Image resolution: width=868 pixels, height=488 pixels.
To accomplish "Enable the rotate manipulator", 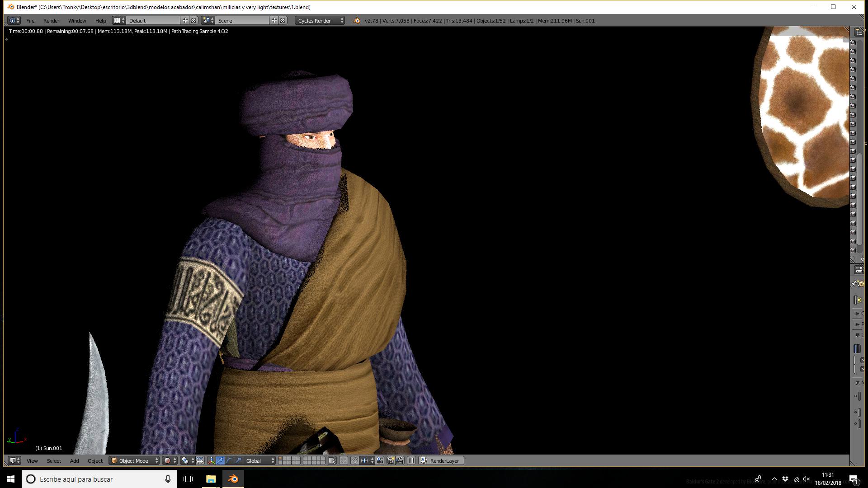I will tap(229, 460).
